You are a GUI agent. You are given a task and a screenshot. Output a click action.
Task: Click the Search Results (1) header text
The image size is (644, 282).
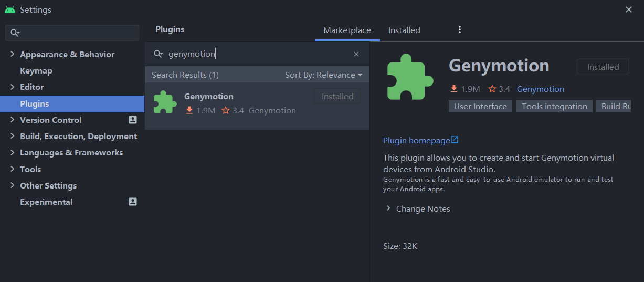pos(185,75)
